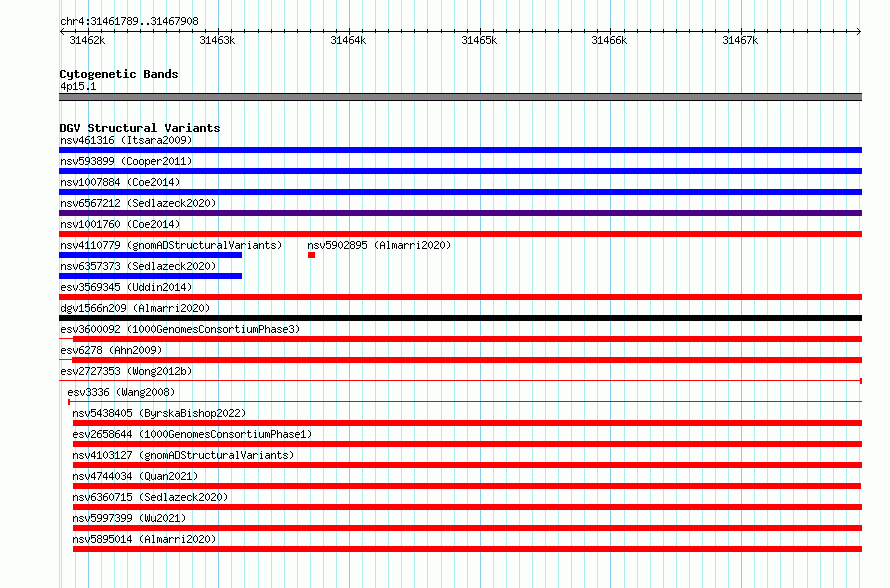Select the red bar under esv6278

[x=460, y=360]
